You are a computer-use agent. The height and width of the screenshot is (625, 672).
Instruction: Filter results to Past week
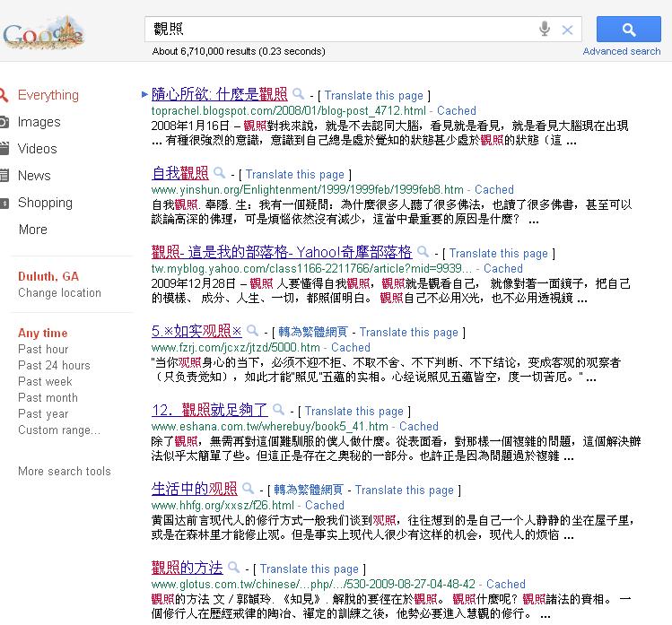point(45,381)
